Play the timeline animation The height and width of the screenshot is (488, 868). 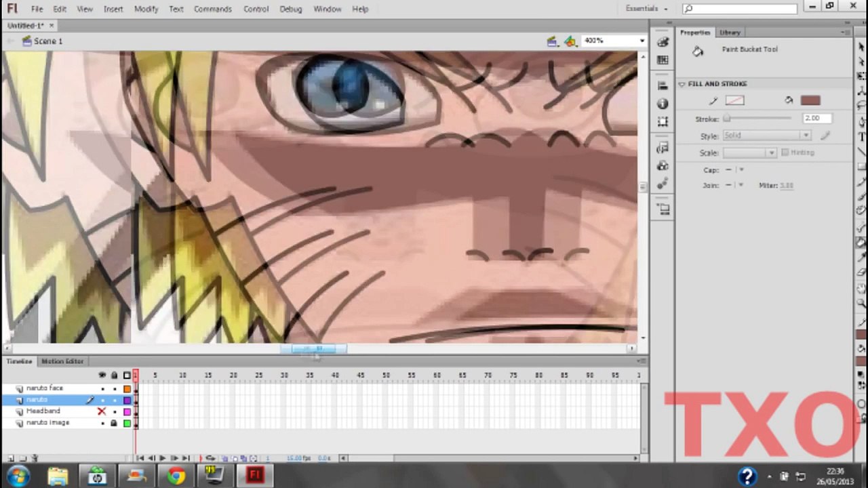point(162,458)
